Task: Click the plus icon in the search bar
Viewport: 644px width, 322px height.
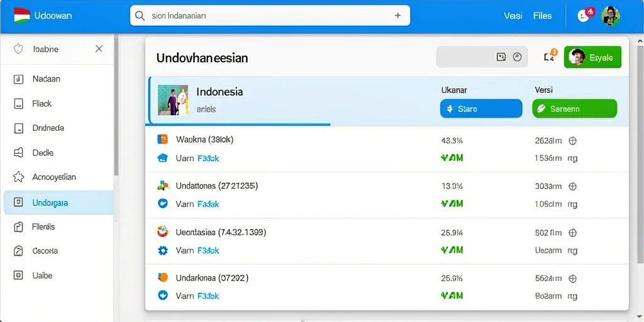Action: pos(397,16)
